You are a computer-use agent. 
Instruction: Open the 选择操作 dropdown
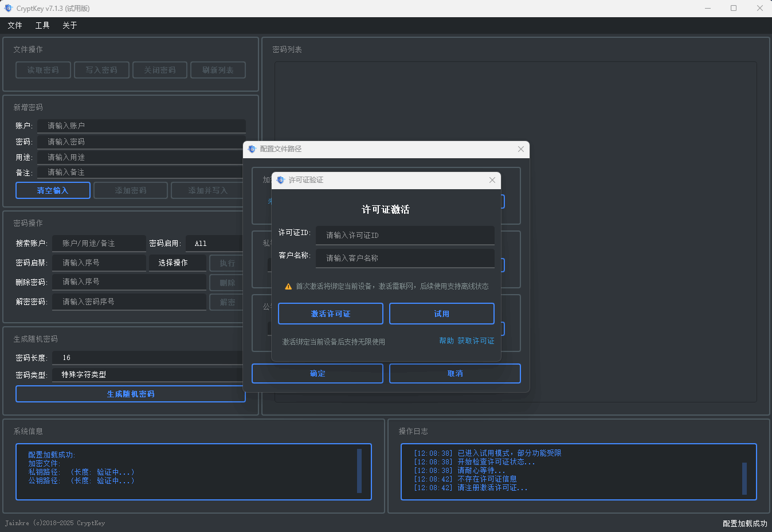point(177,263)
